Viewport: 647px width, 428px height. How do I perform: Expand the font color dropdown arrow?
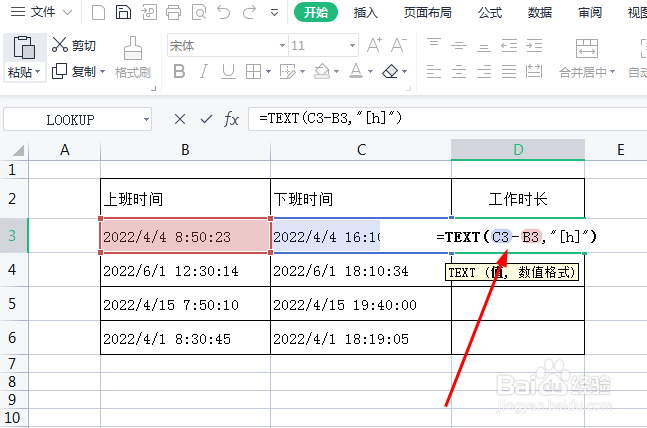point(371,72)
